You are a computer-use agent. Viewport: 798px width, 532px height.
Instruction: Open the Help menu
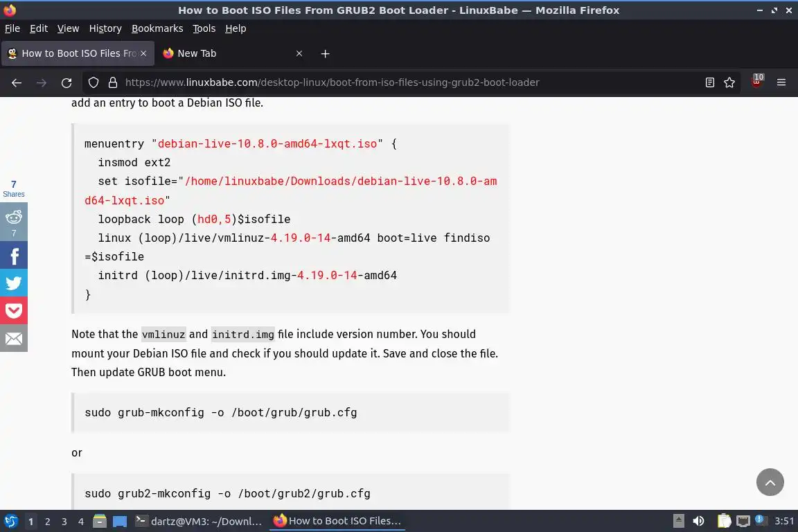236,28
